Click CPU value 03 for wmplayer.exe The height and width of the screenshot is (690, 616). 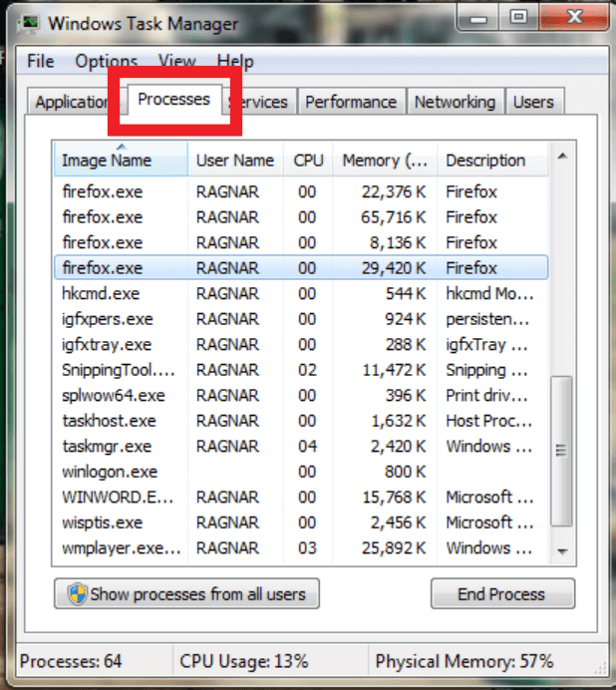(307, 548)
